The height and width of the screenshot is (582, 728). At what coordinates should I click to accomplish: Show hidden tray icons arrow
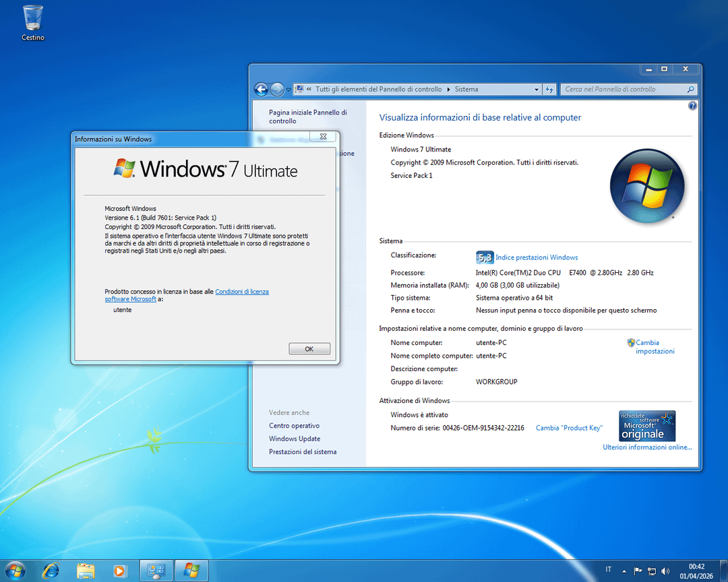624,571
